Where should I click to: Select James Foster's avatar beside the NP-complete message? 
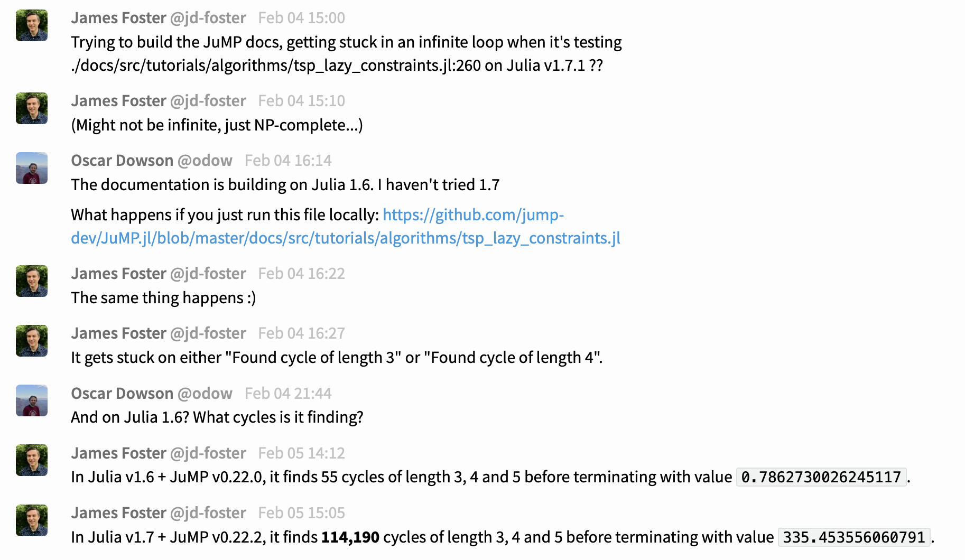click(x=31, y=108)
